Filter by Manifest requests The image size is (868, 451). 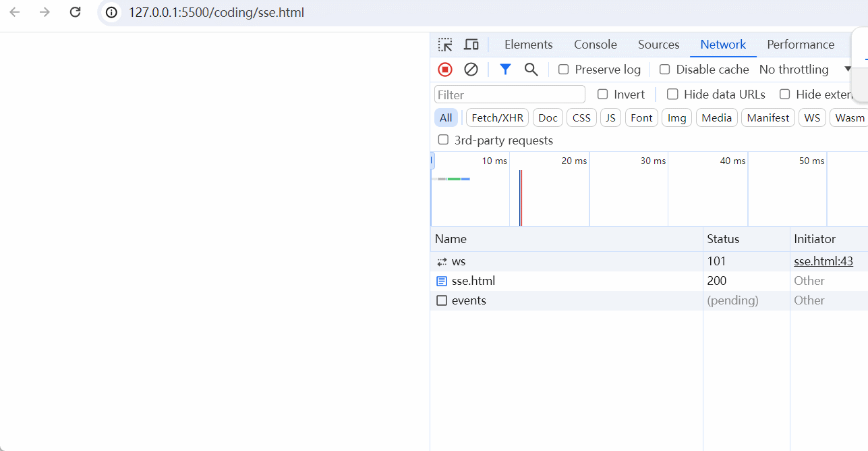[768, 117]
